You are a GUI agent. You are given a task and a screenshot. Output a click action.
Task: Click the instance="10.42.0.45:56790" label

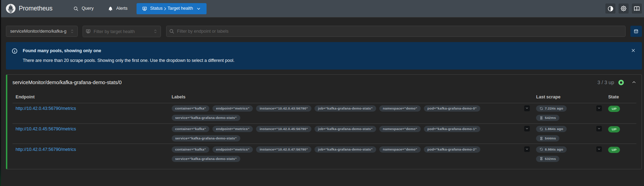tap(284, 129)
